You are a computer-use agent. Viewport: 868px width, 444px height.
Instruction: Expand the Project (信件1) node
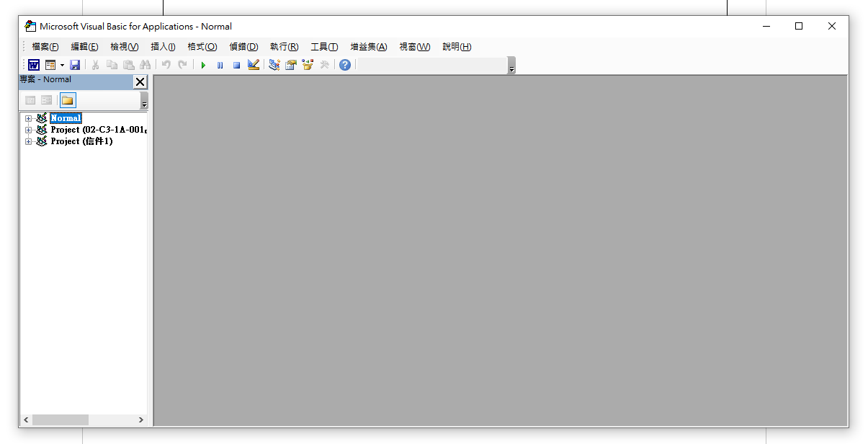(29, 141)
